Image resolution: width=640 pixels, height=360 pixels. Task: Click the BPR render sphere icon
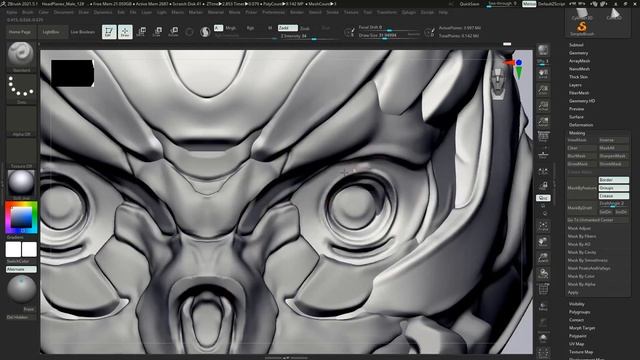pos(543,50)
